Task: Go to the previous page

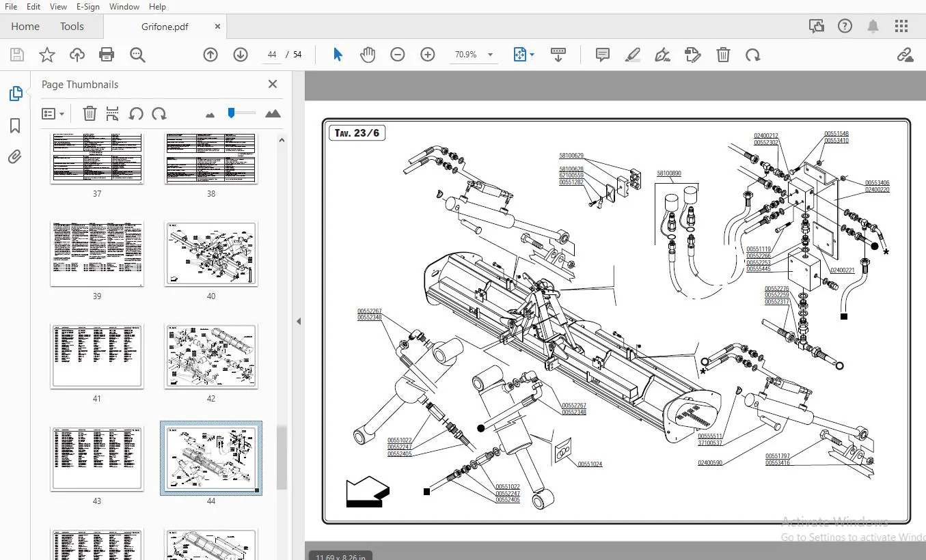Action: click(210, 55)
